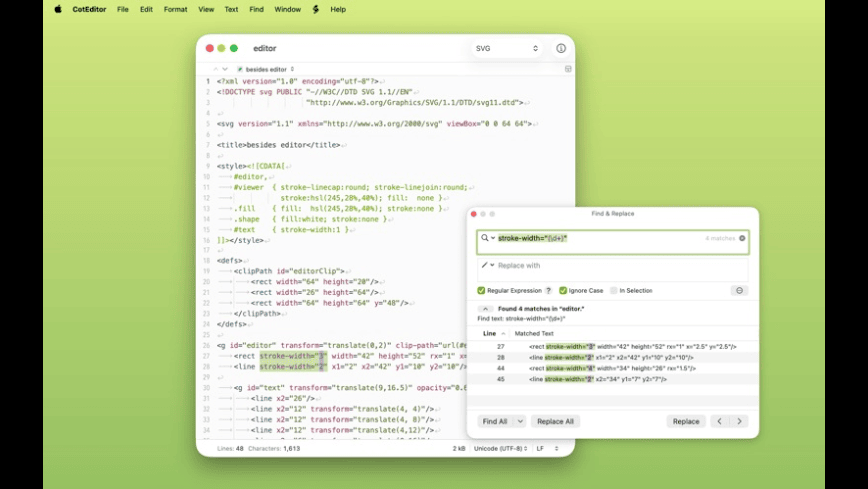Open the LF line ending dropdown
Screen dimensions: 868x489
point(547,448)
